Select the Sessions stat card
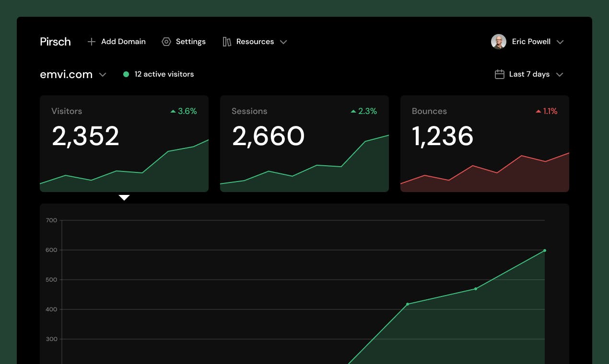 tap(304, 143)
